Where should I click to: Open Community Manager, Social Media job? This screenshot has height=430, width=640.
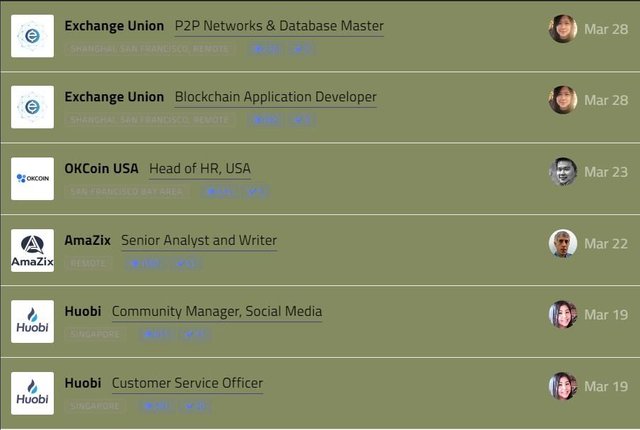217,311
